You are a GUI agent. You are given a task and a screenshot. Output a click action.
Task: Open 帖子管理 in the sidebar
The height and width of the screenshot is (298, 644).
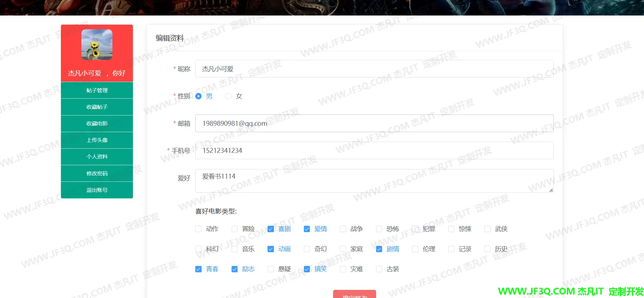click(x=97, y=91)
